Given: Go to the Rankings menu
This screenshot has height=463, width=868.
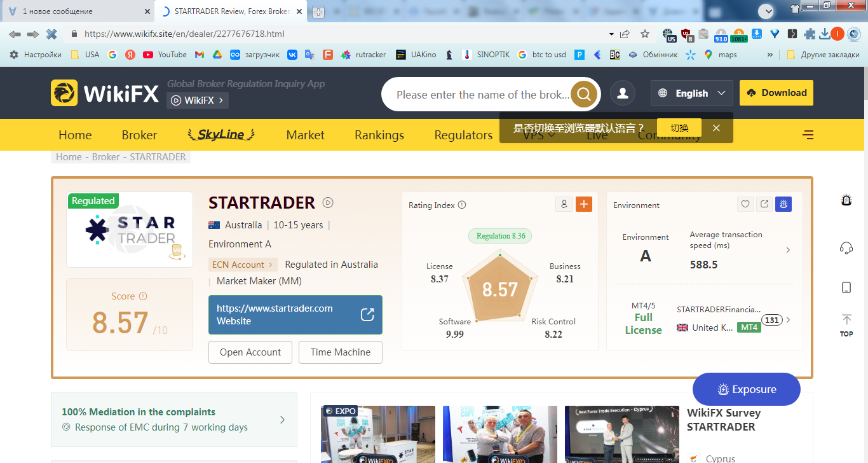Looking at the screenshot, I should click(x=379, y=135).
